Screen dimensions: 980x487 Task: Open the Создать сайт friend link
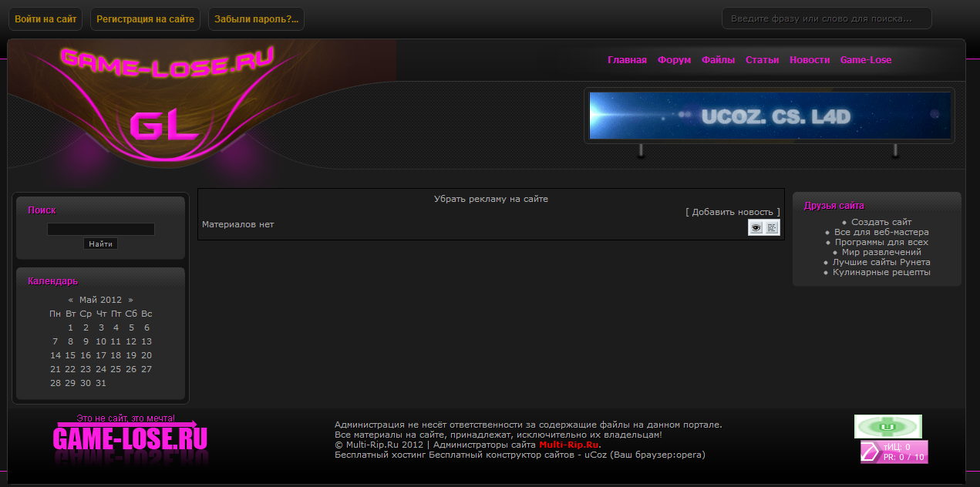click(x=881, y=222)
